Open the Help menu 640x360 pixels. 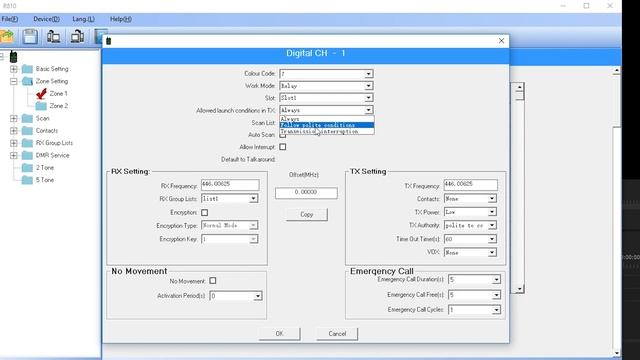click(120, 19)
